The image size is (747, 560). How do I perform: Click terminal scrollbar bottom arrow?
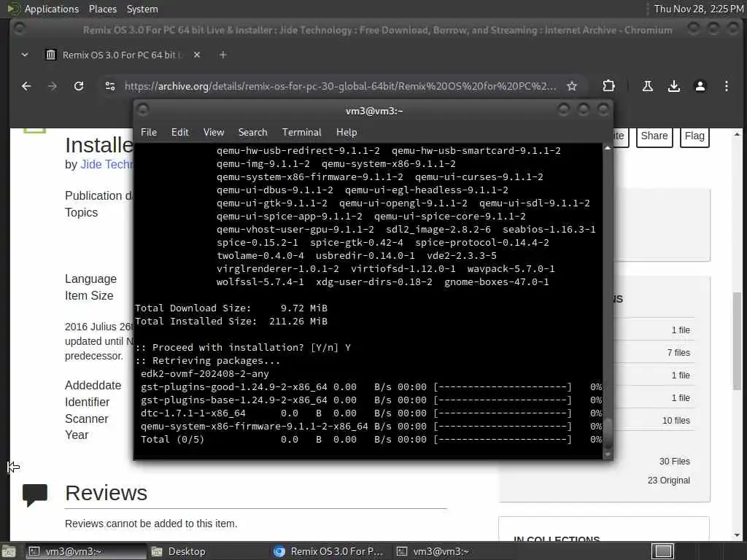608,455
